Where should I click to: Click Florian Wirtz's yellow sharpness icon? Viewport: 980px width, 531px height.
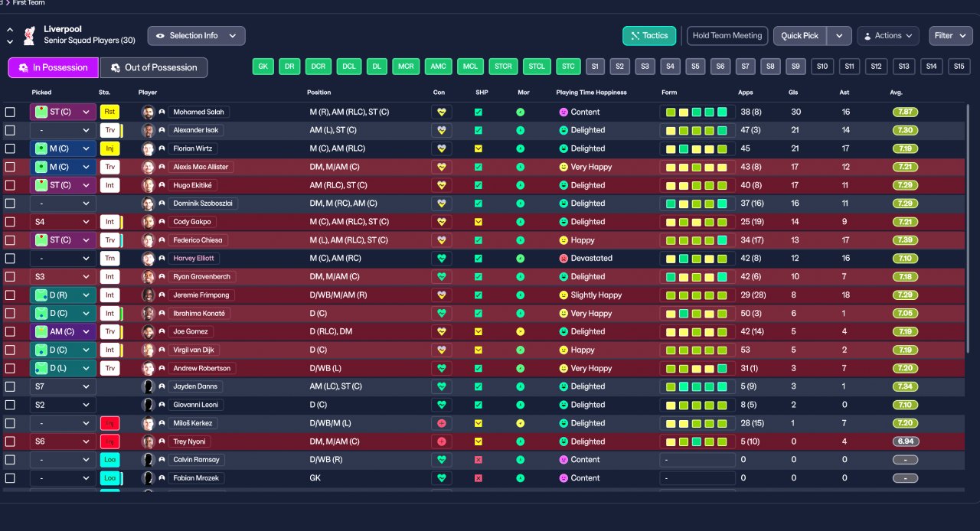coord(479,148)
